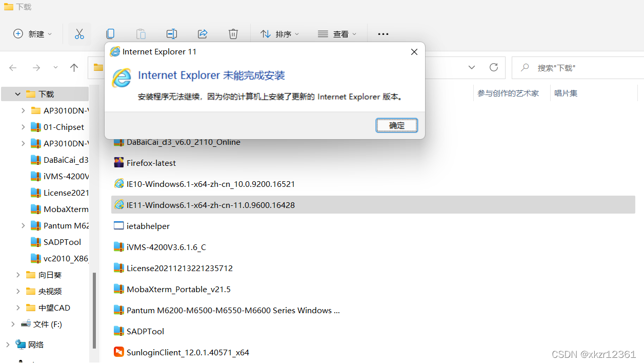Click the Rename icon in toolbar
This screenshot has width=644, height=363.
(x=172, y=34)
